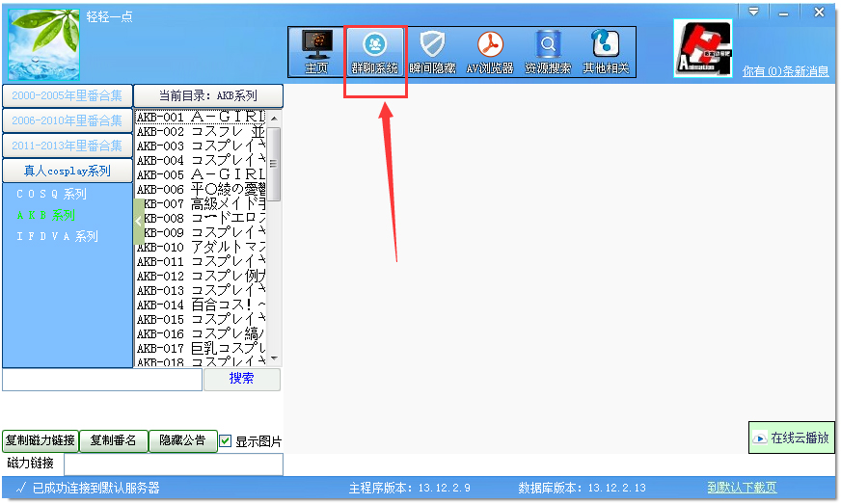Click the 已成功连接到默认服务器 status text

96,488
